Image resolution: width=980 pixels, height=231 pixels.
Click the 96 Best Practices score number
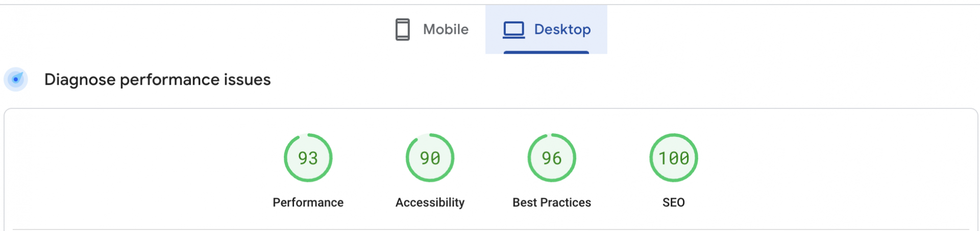(x=552, y=158)
